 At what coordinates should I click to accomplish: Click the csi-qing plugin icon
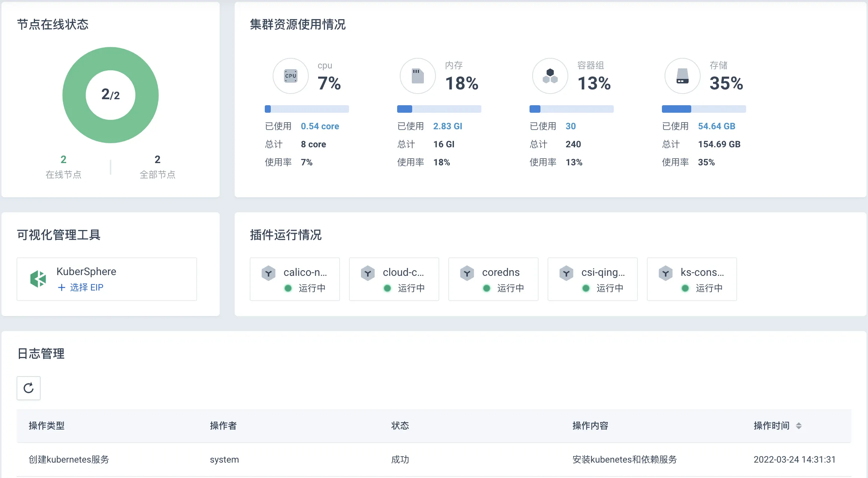pos(566,273)
